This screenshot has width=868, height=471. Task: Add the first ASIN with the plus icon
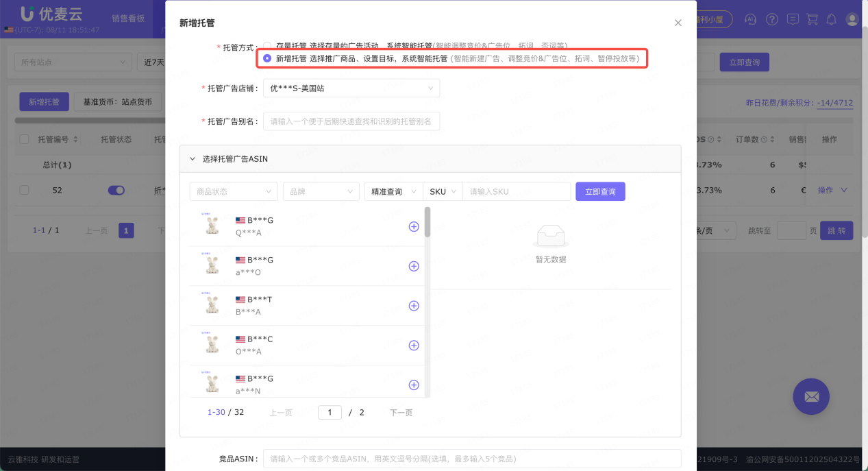coord(413,226)
